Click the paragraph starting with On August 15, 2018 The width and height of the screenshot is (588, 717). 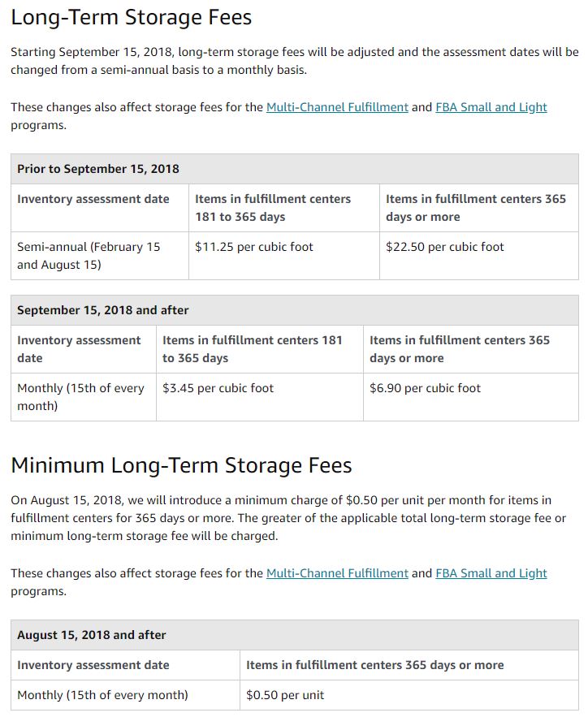(288, 518)
